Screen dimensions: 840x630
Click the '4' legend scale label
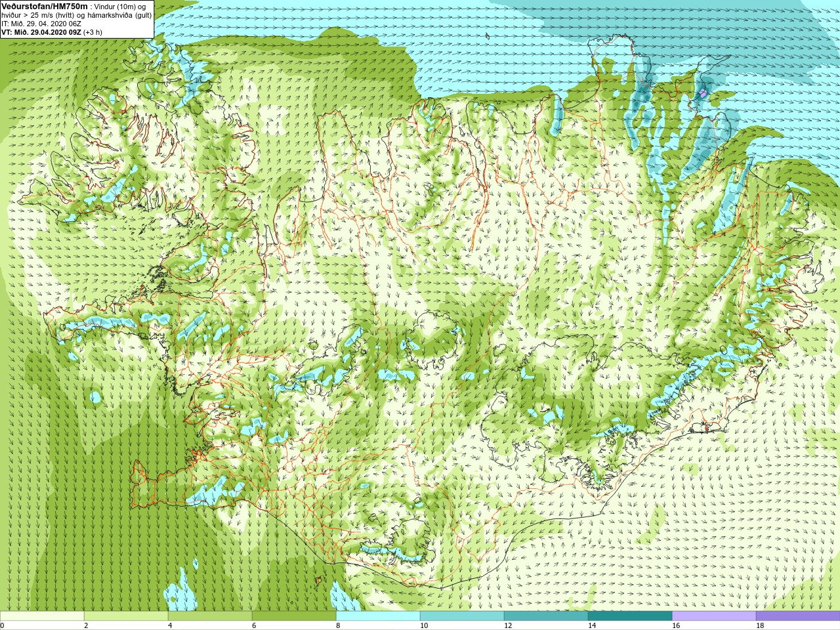tap(170, 625)
